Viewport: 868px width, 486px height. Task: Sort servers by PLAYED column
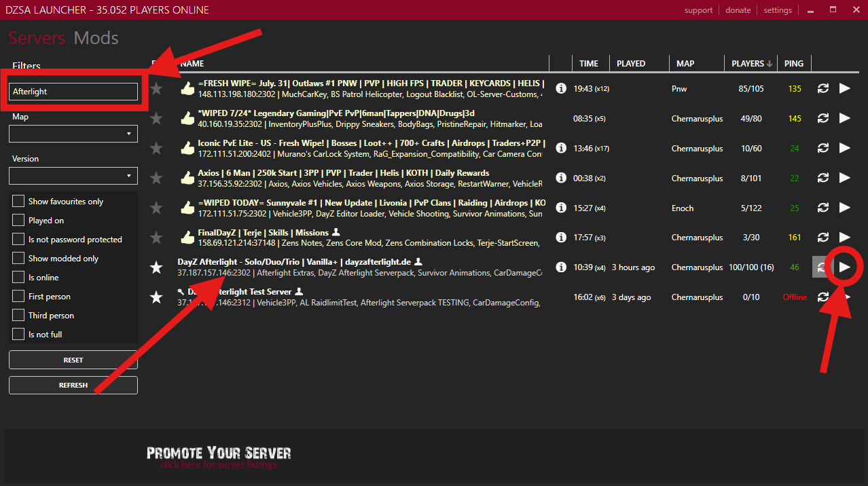tap(631, 64)
